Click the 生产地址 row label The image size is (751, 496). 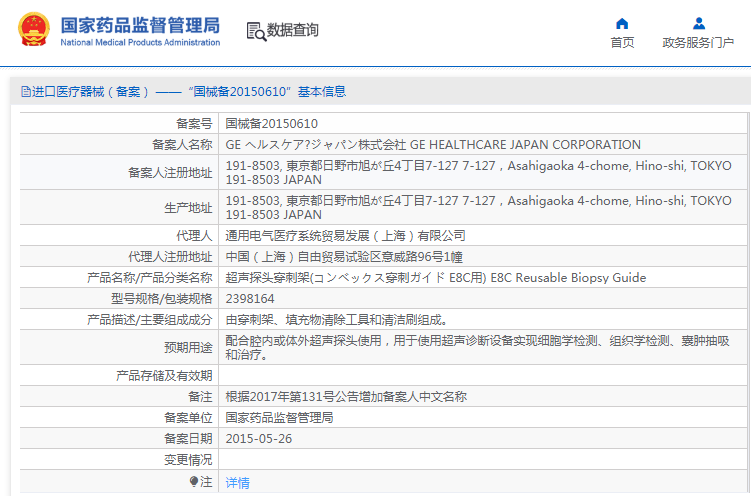(188, 208)
